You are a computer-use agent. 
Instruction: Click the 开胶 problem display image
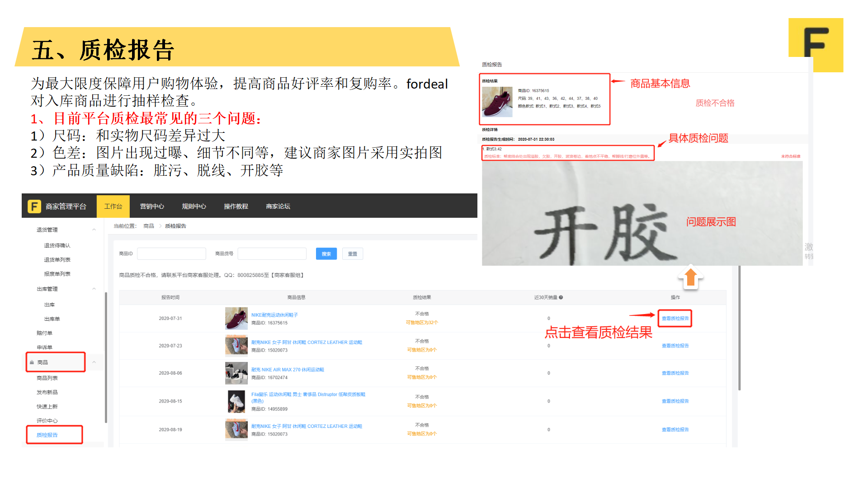tap(642, 213)
